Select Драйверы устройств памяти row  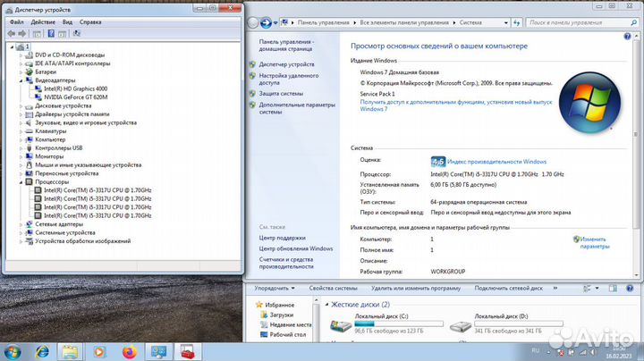click(72, 114)
